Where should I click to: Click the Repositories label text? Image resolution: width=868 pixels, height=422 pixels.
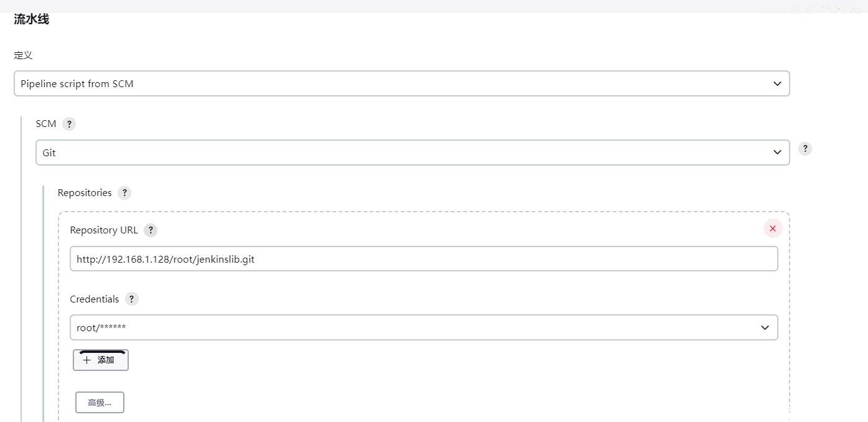85,193
